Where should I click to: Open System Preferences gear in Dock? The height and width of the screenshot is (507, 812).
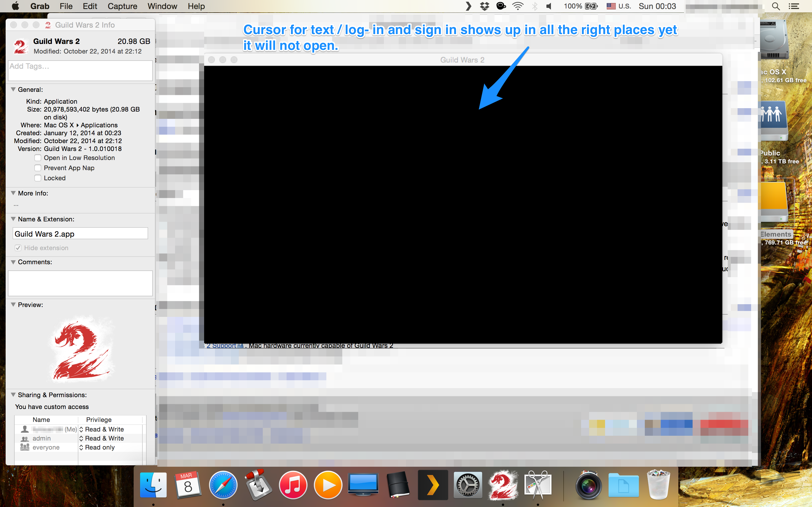tap(468, 485)
